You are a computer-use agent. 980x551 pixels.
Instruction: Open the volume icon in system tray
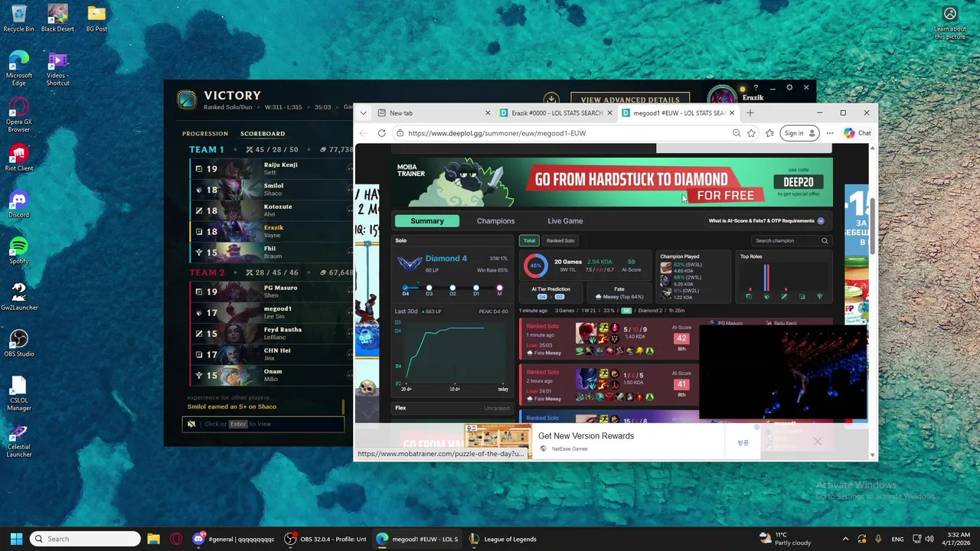click(x=929, y=539)
